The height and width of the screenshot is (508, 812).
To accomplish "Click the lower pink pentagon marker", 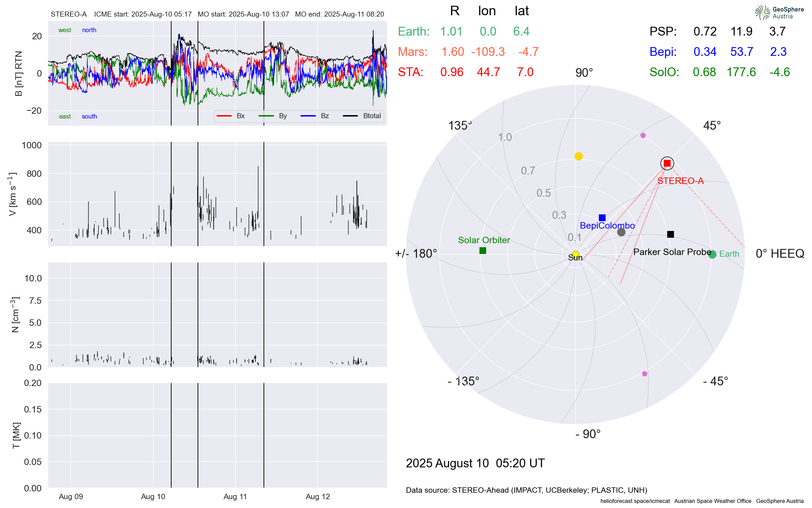I will pyautogui.click(x=645, y=374).
